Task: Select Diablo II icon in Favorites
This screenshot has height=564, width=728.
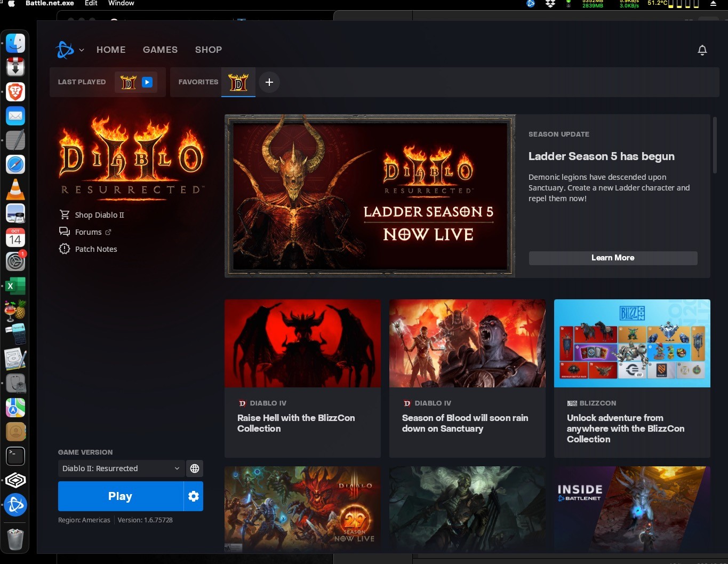Action: click(238, 82)
